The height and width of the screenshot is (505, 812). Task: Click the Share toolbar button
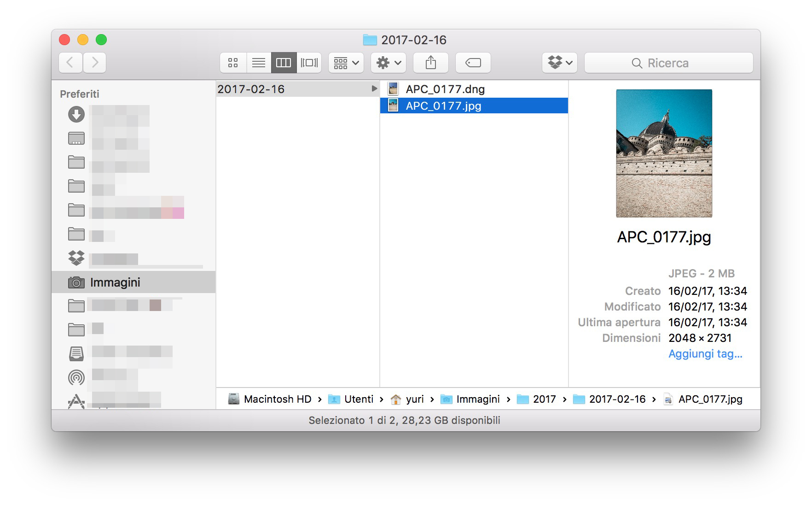coord(431,63)
